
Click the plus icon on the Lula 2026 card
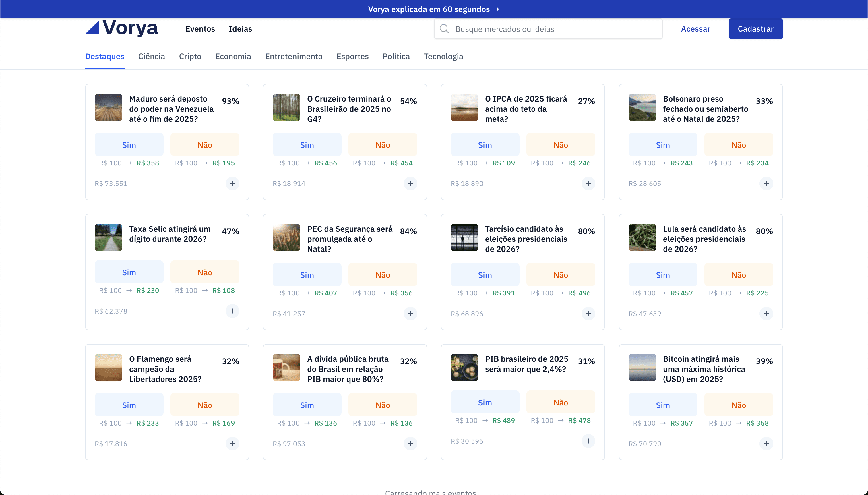(766, 314)
